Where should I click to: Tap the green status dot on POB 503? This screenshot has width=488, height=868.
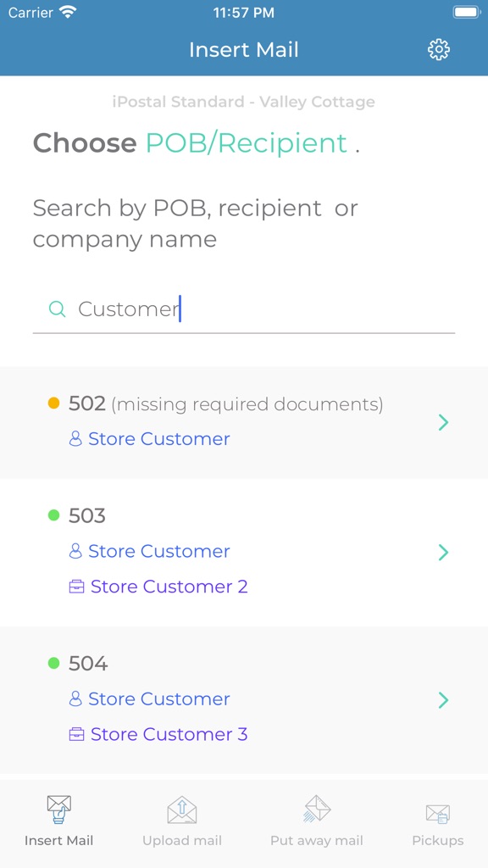pos(53,515)
